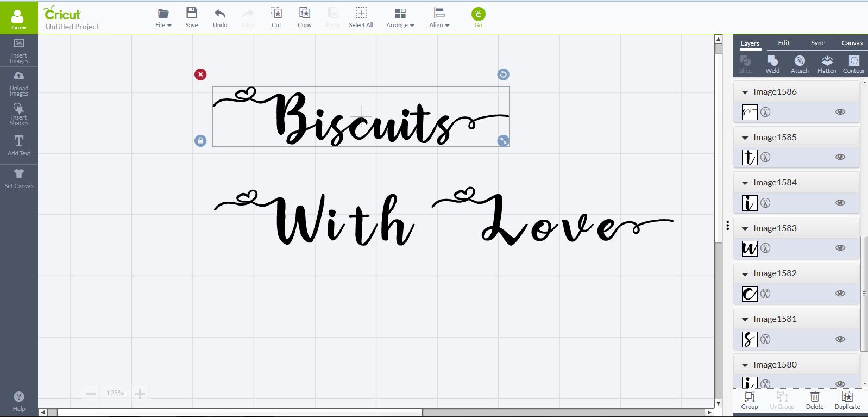This screenshot has height=417, width=868.
Task: Open the Tara account dropdown
Action: click(x=18, y=18)
